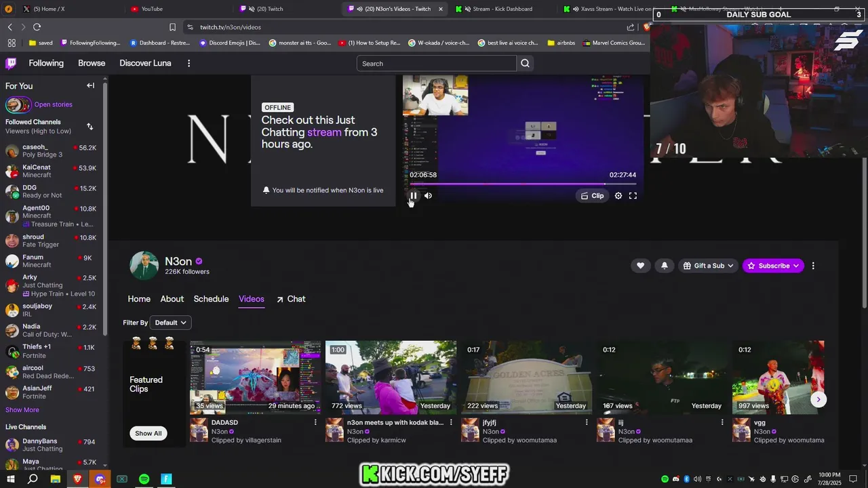868x488 pixels.
Task: Open Spotify from the taskbar
Action: pos(144,479)
